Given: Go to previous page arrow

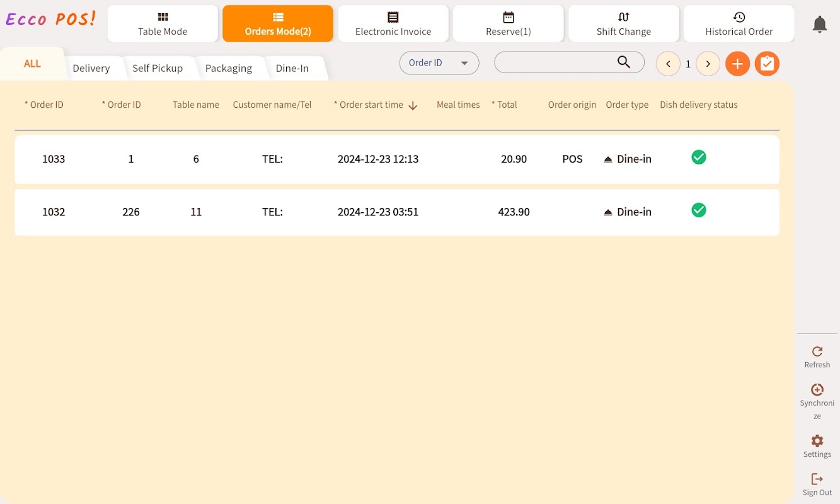Looking at the screenshot, I should click(668, 64).
